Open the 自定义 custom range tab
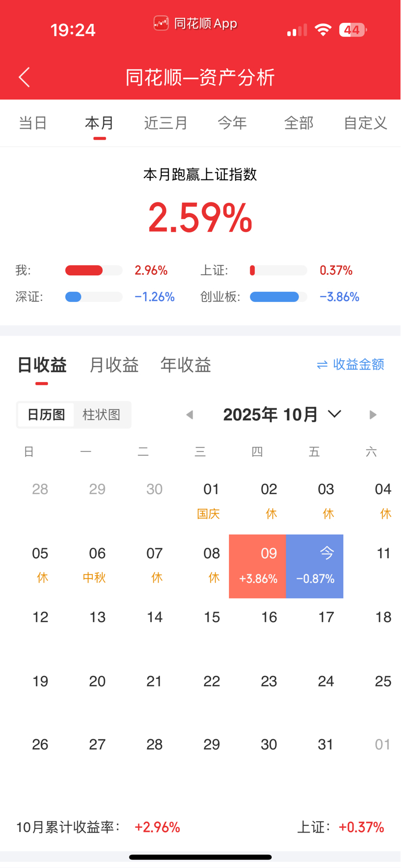The image size is (401, 868). pyautogui.click(x=365, y=123)
